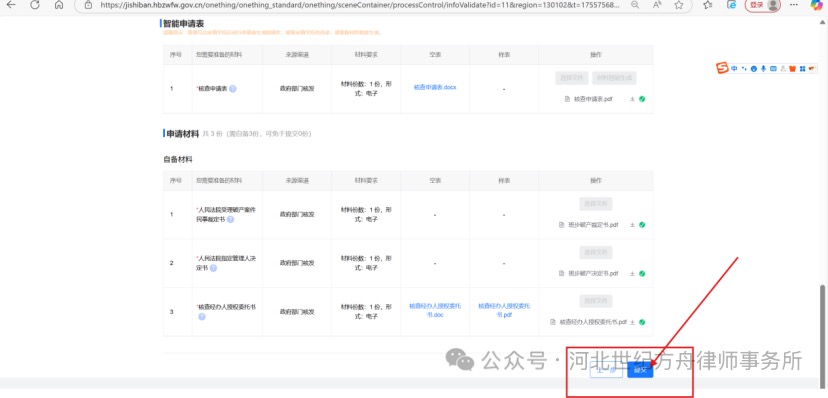Download blank form 核查申请表.docx
The width and height of the screenshot is (828, 398).
(435, 87)
